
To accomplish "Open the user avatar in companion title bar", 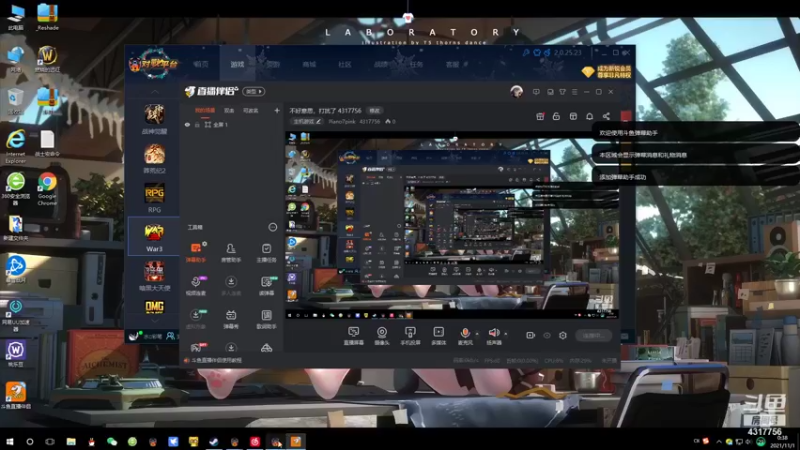I will tap(516, 91).
